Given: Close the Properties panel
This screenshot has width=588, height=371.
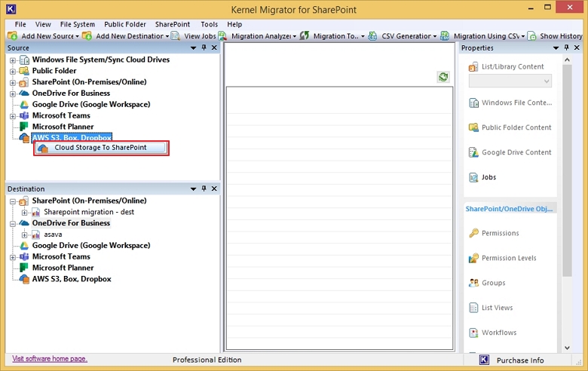Looking at the screenshot, I should click(577, 48).
